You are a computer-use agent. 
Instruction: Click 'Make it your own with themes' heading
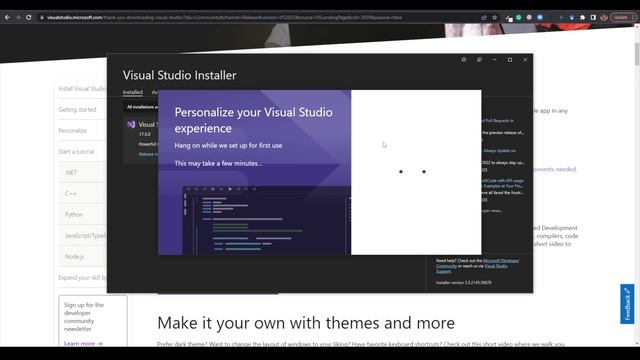(306, 323)
